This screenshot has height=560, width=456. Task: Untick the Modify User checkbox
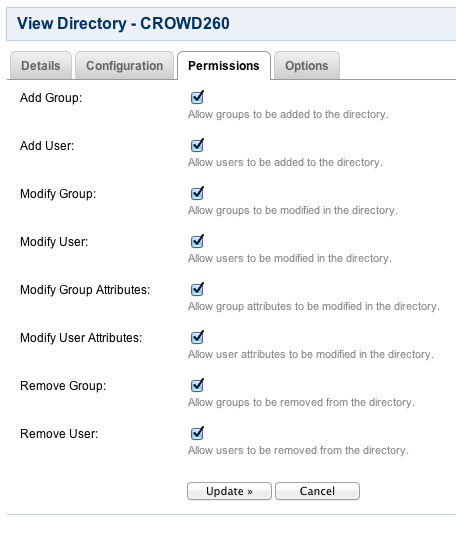[x=197, y=241]
